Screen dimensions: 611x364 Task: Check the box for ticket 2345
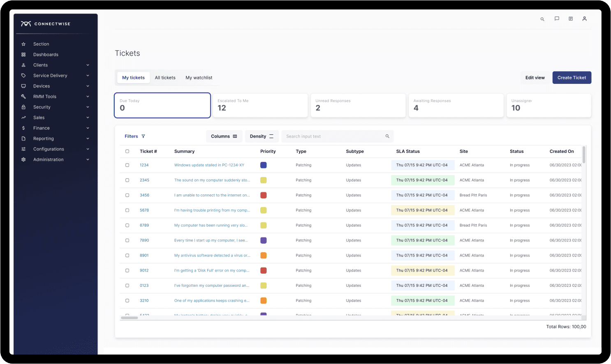pos(127,180)
